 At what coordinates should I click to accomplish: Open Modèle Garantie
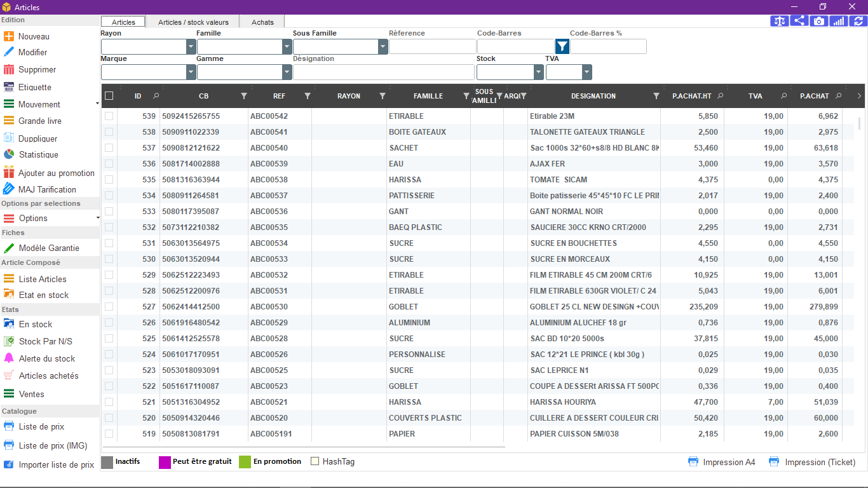(x=41, y=248)
